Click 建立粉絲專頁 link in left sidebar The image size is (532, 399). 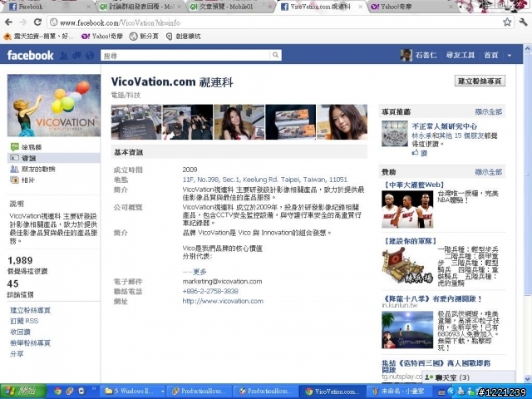tap(30, 310)
